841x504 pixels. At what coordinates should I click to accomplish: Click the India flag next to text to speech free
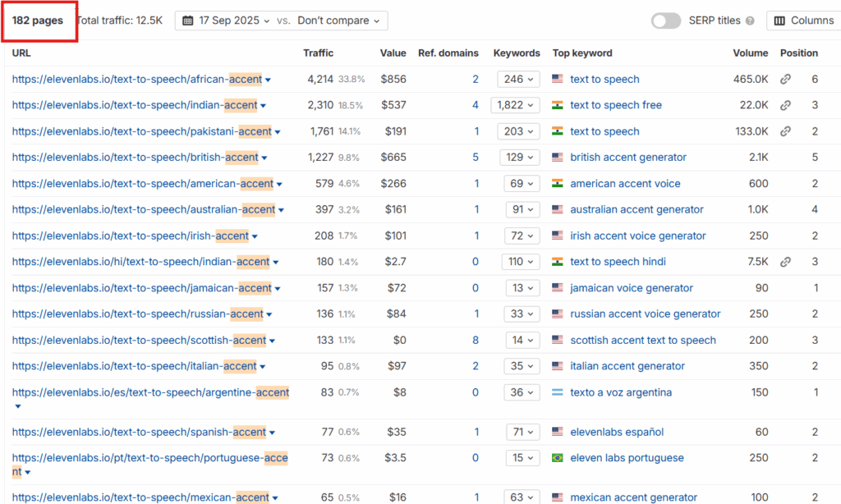(558, 105)
